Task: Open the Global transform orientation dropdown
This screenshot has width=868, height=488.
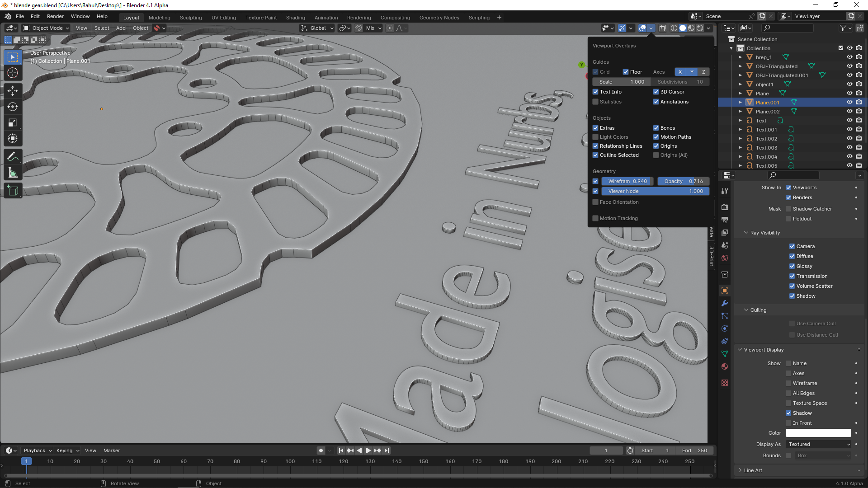Action: [x=317, y=28]
